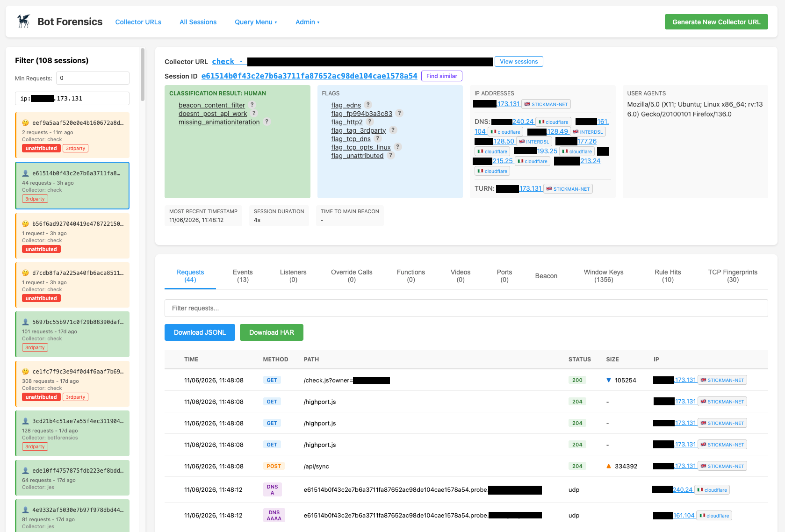
Task: Click orange upload arrow beside size 334392
Action: click(x=609, y=466)
